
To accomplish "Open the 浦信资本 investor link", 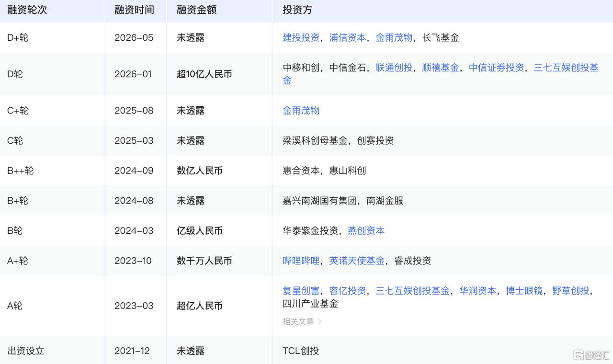I will 348,37.
